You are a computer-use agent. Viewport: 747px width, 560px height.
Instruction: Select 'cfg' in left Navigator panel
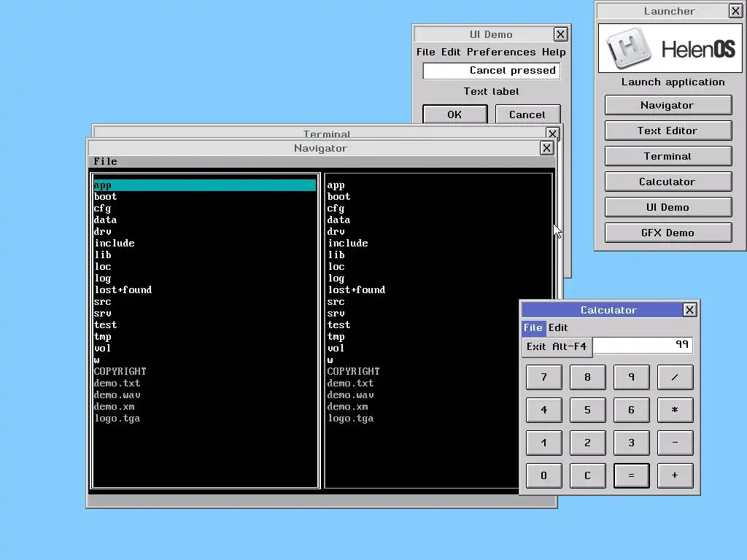point(204,208)
